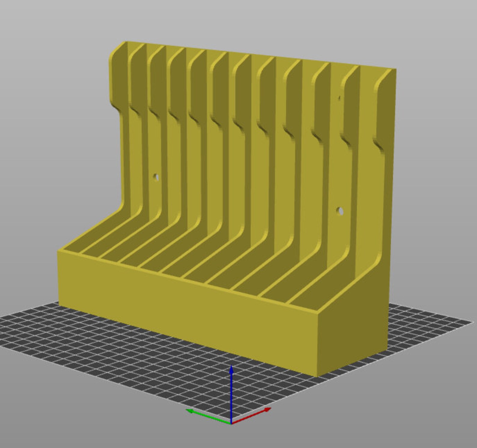Click the left mounting hole on the model
477x448 pixels.
coord(156,177)
